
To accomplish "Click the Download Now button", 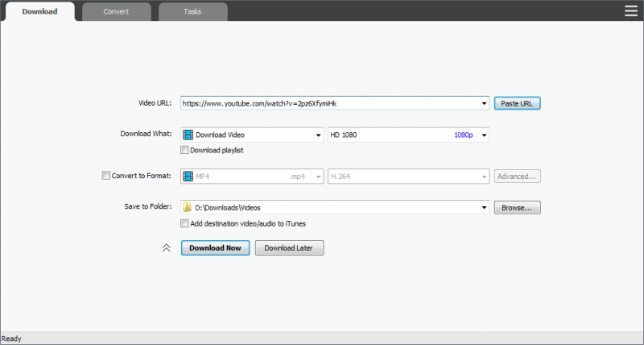I will tap(215, 248).
